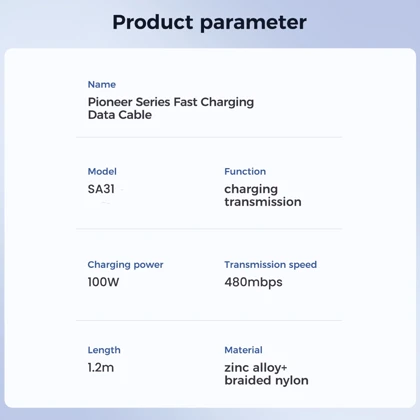Click the 100W value
This screenshot has height=420, width=420.
103,282
